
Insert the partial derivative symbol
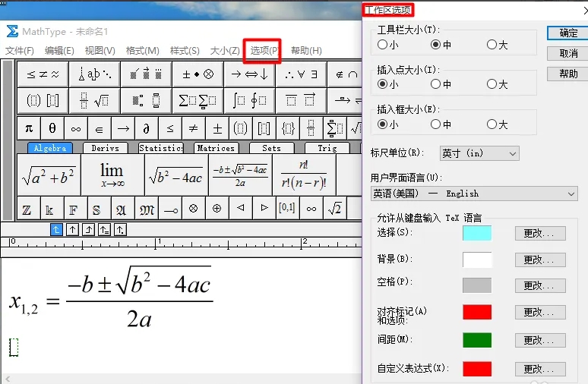pyautogui.click(x=147, y=127)
